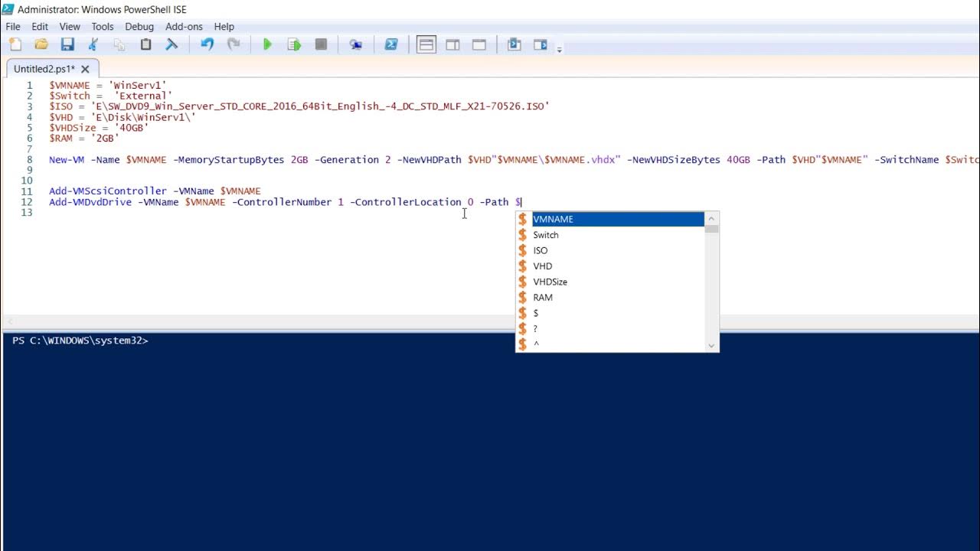Screen dimensions: 980x551
Task: Close the Untitled2.ps1 tab
Action: (x=86, y=69)
